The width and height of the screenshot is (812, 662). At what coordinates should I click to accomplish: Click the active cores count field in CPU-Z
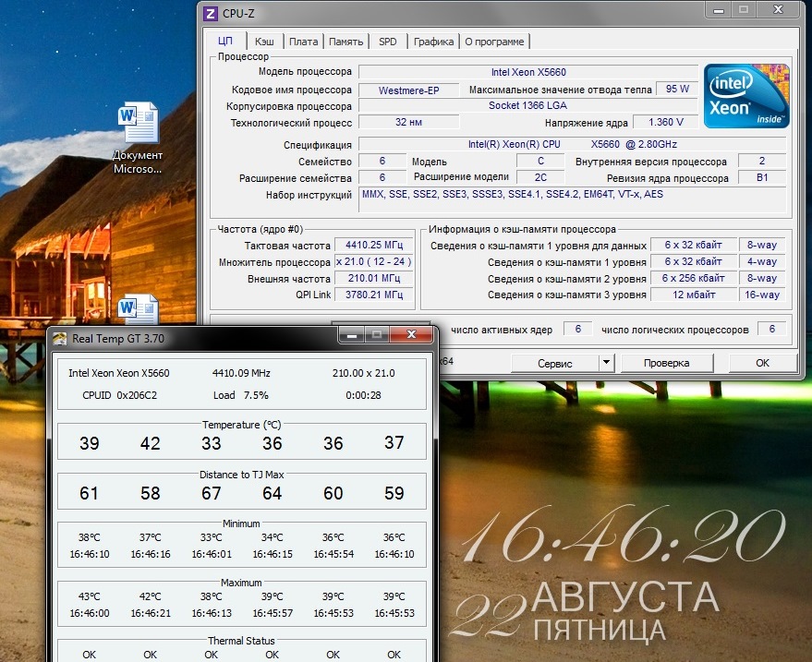pyautogui.click(x=578, y=330)
